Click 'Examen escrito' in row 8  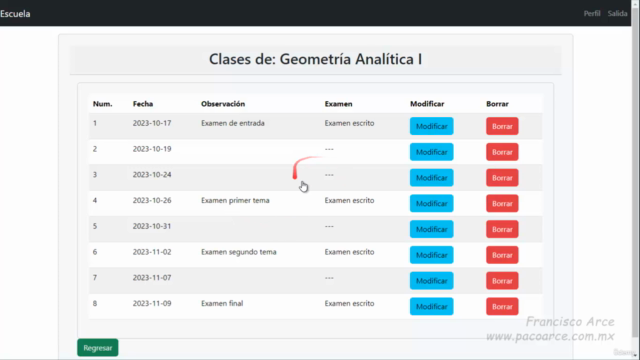(349, 303)
